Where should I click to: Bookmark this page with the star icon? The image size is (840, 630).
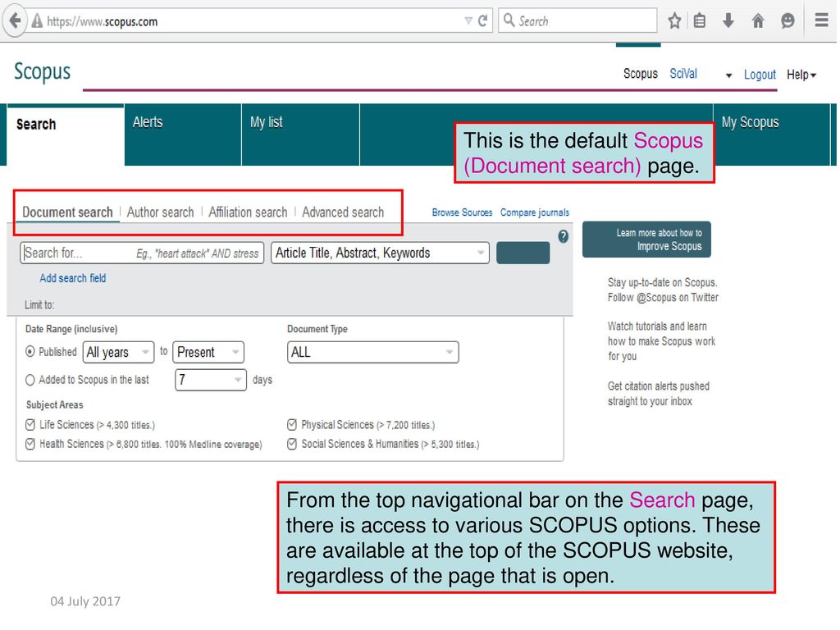point(674,21)
